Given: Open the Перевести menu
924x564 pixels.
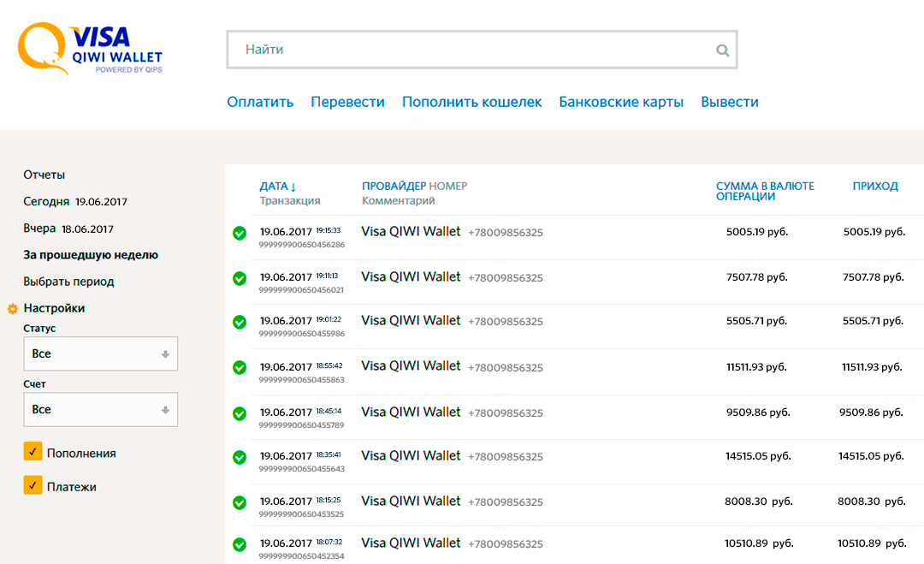Looking at the screenshot, I should click(x=347, y=102).
